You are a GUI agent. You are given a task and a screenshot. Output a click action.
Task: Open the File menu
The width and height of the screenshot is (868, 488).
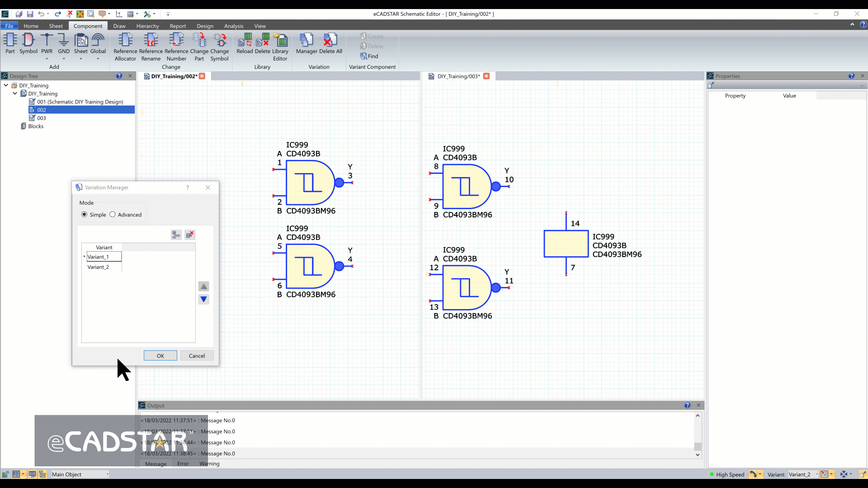[9, 26]
